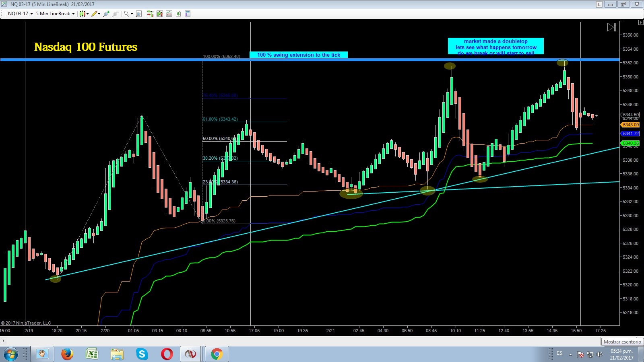
Task: Click the 5344.50 current price marker
Action: pyautogui.click(x=630, y=115)
